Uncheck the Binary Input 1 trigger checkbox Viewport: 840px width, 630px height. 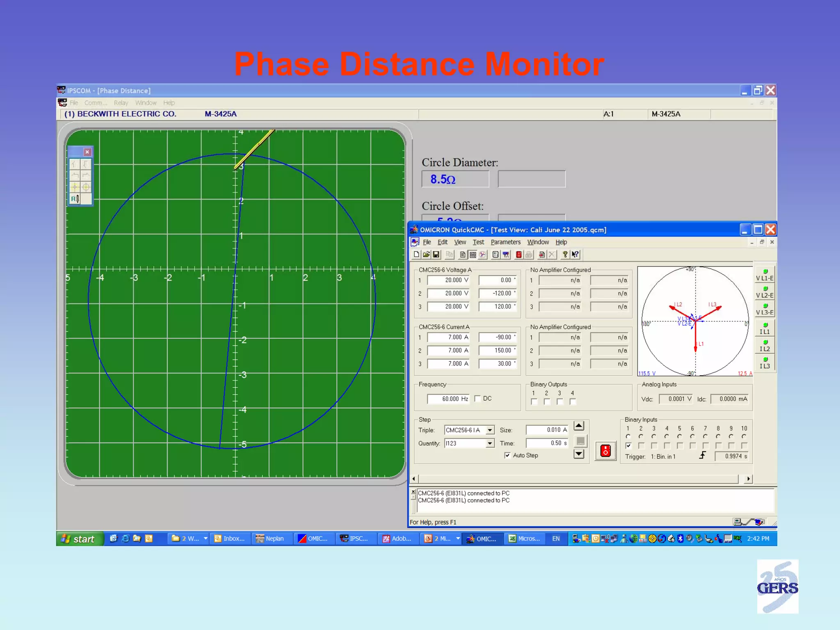(628, 446)
